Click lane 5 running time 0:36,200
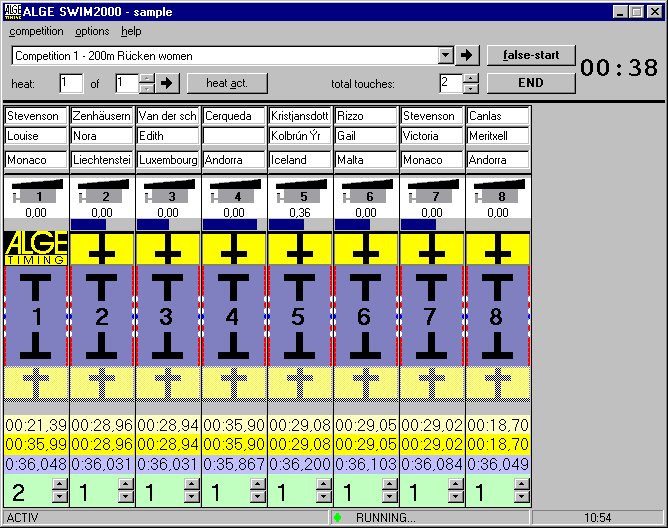 (x=300, y=464)
